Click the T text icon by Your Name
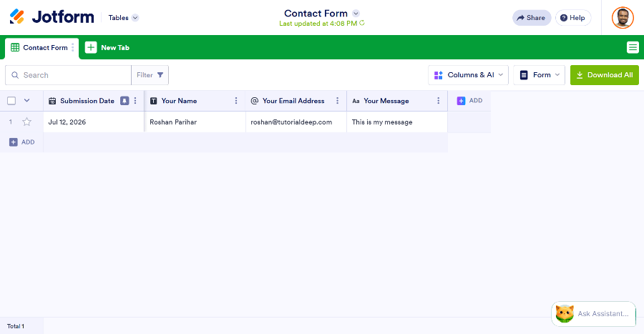Image resolution: width=644 pixels, height=334 pixels. [x=154, y=101]
